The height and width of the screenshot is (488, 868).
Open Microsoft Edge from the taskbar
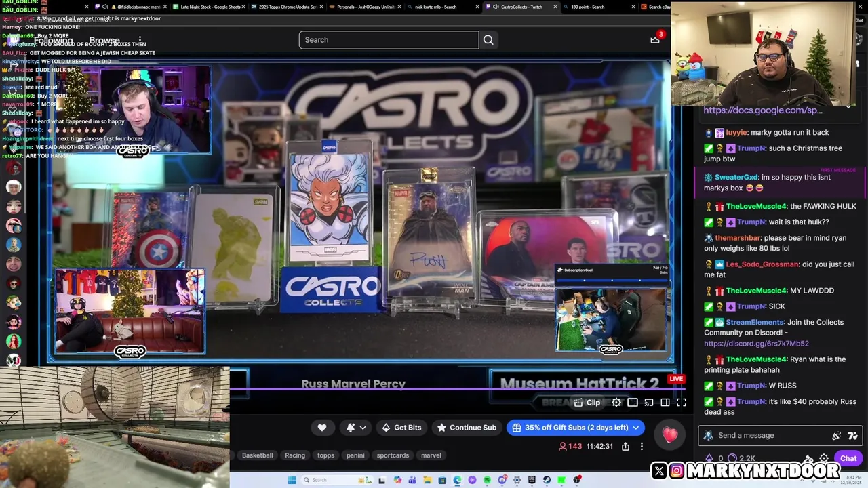pyautogui.click(x=457, y=480)
